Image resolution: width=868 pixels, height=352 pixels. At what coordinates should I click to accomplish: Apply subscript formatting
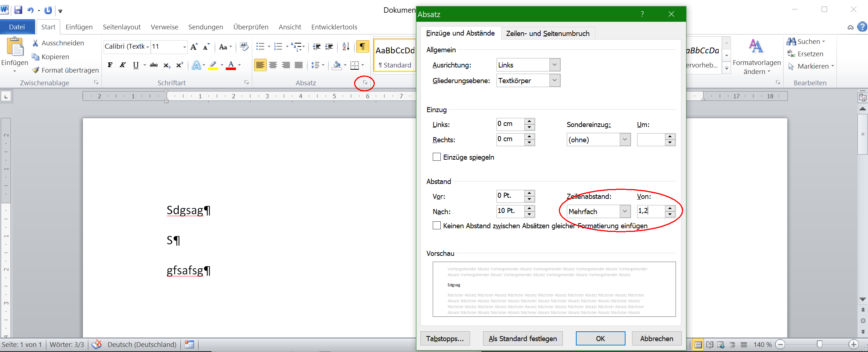click(x=167, y=65)
